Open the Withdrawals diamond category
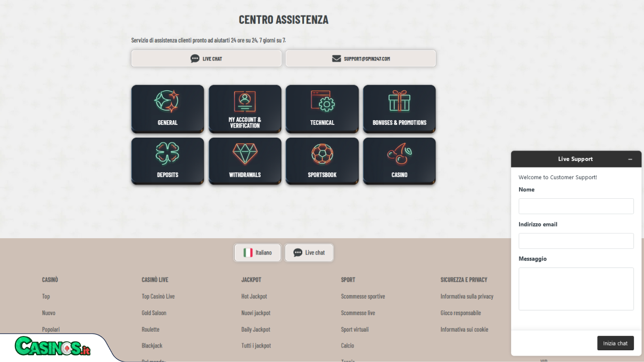The image size is (644, 362). click(x=245, y=161)
